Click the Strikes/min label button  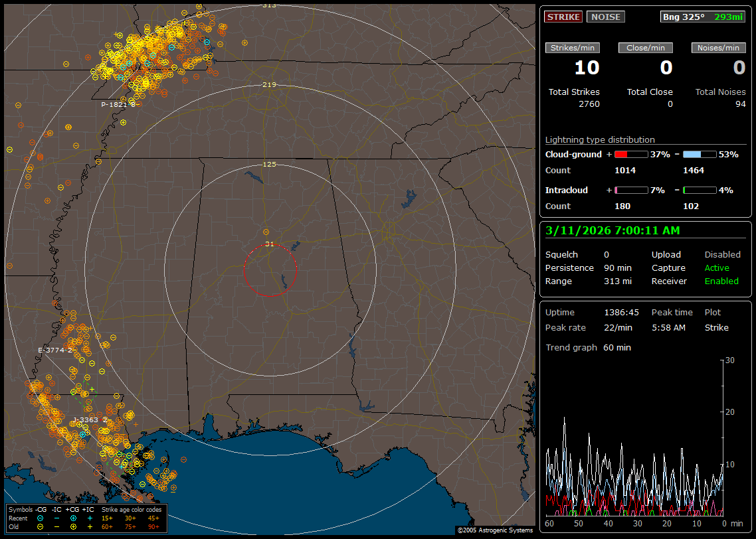pyautogui.click(x=573, y=48)
